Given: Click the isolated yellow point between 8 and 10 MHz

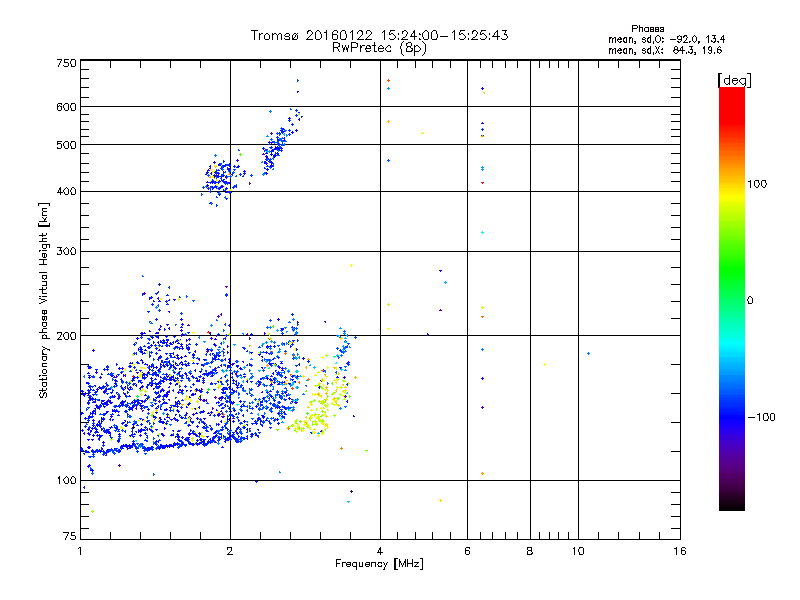Looking at the screenshot, I should click(x=545, y=365).
